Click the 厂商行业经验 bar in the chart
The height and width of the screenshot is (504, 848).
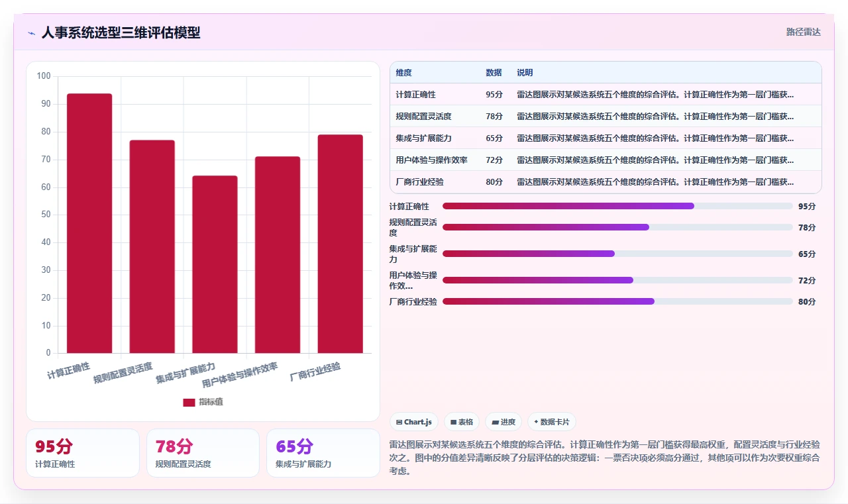coord(341,244)
